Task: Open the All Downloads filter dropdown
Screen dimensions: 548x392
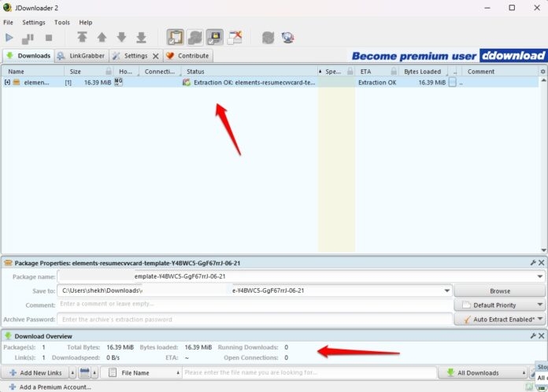Action: (482, 372)
